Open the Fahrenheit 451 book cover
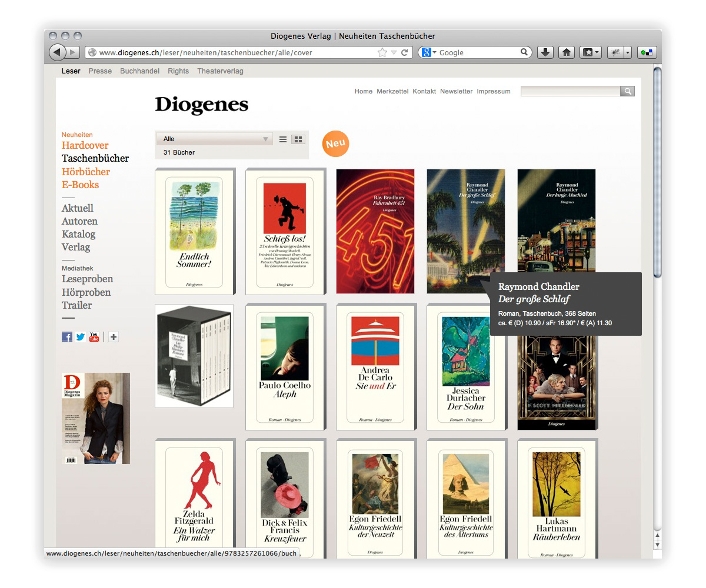Screen dimensions: 706x588 375,231
